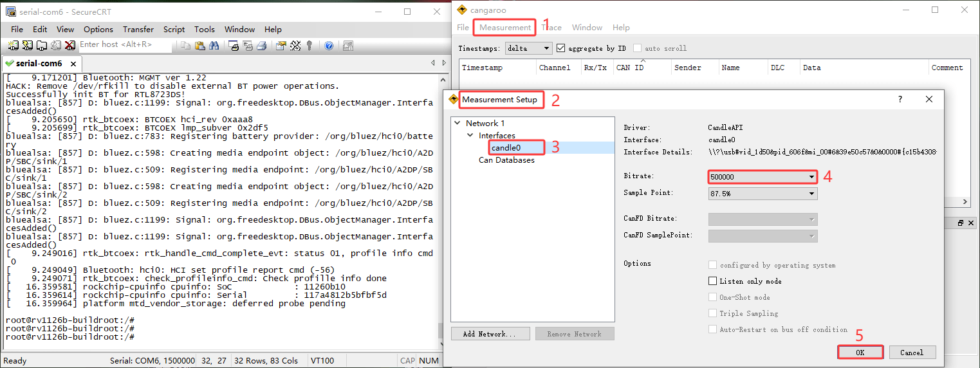Toggle aggregate by ID checkbox
980x368 pixels.
point(561,48)
